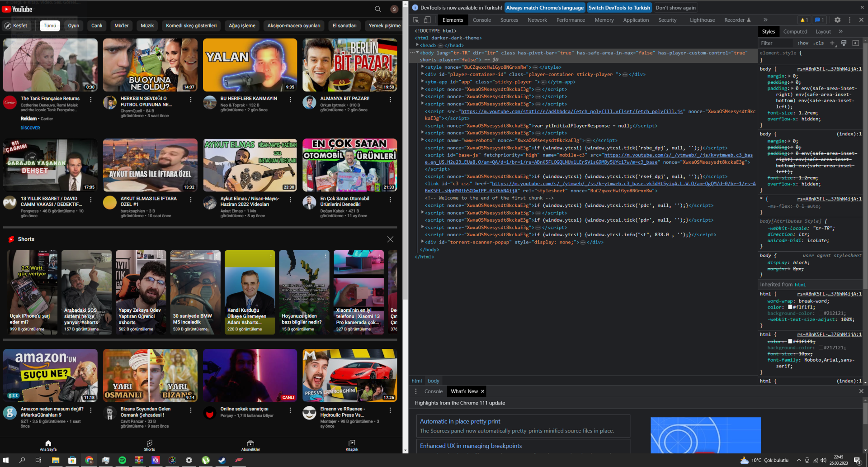This screenshot has height=467, width=868.
Task: Open uTorrent from the taskbar
Action: click(206, 460)
